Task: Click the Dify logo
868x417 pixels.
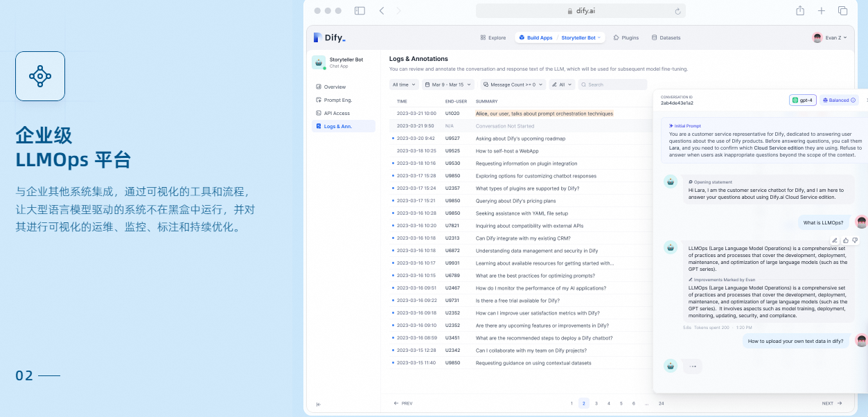Action: click(x=329, y=37)
